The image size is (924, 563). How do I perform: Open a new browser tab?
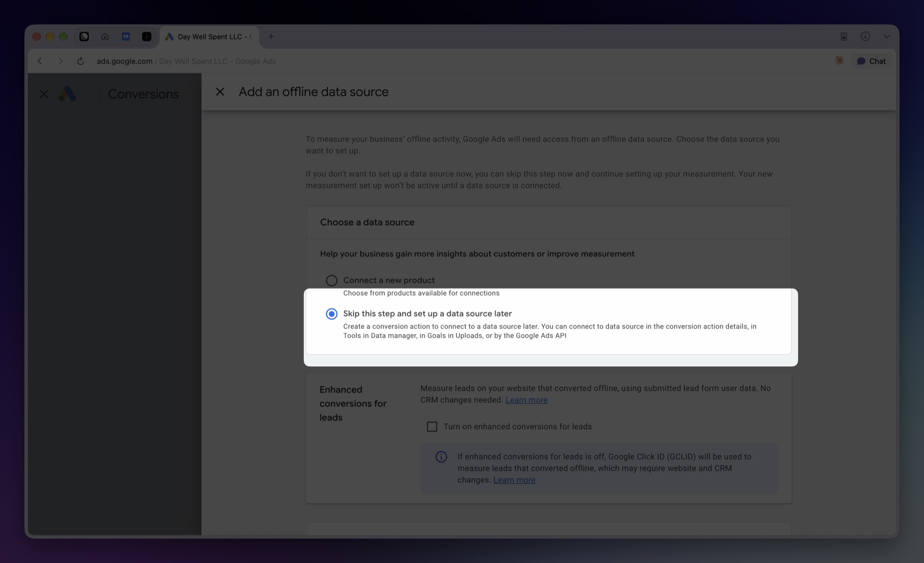tap(271, 37)
